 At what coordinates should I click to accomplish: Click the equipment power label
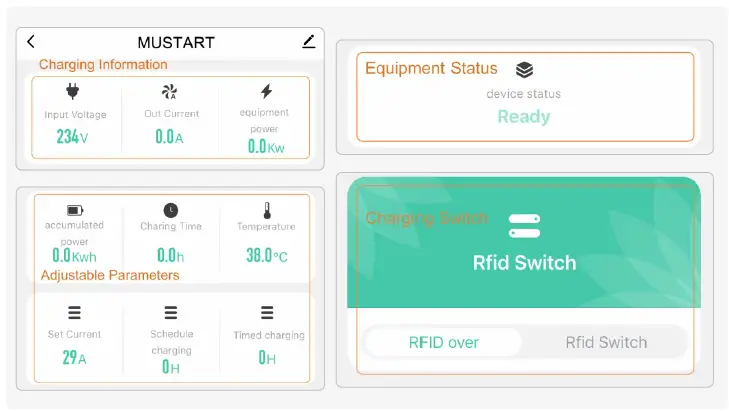(x=264, y=121)
